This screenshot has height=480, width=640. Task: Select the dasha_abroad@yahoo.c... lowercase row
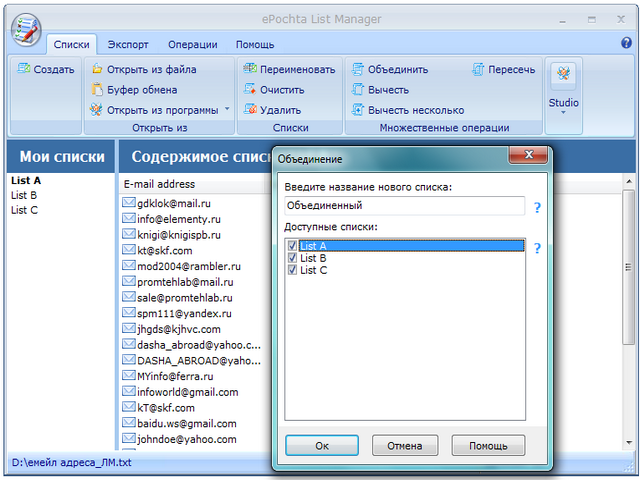[x=199, y=345]
